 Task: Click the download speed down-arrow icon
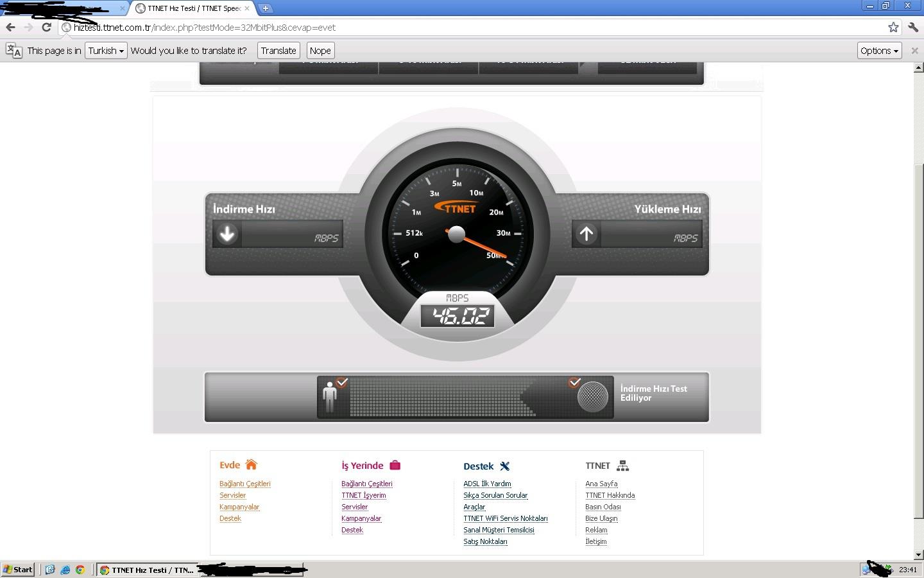coord(227,234)
